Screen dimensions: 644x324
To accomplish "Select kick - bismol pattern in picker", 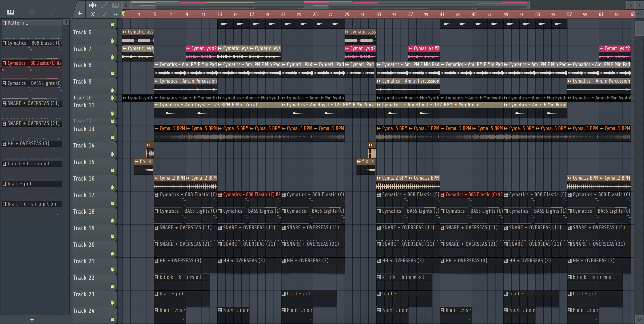I will (x=32, y=164).
